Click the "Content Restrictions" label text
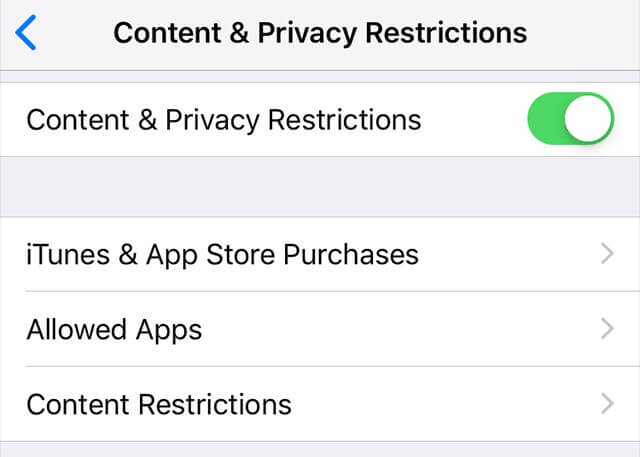The width and height of the screenshot is (640, 457). point(159,404)
